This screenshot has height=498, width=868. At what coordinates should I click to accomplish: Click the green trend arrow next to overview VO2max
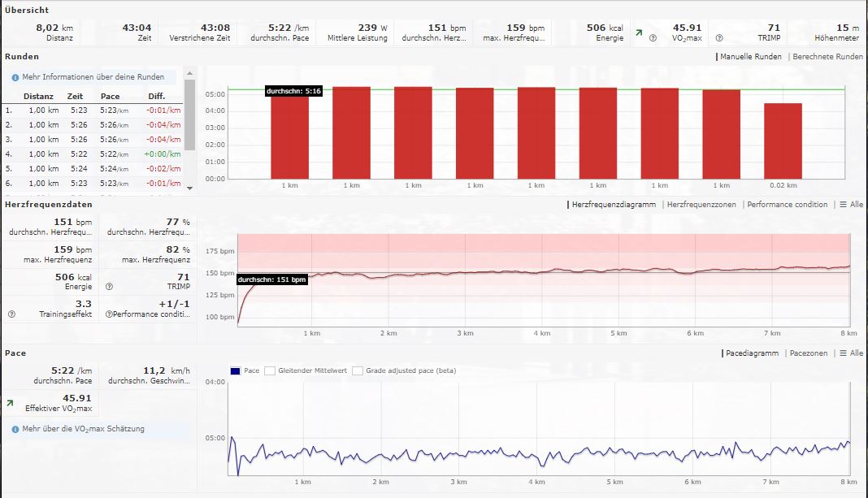point(639,32)
